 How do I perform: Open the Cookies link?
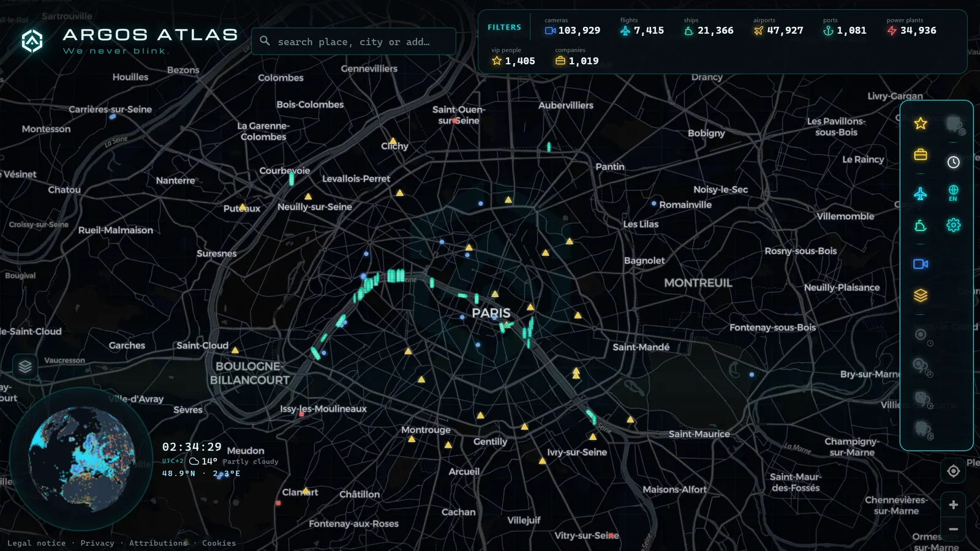[219, 543]
